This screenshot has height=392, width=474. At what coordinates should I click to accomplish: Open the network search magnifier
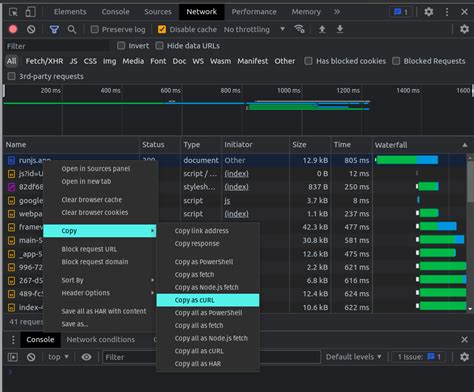[72, 29]
